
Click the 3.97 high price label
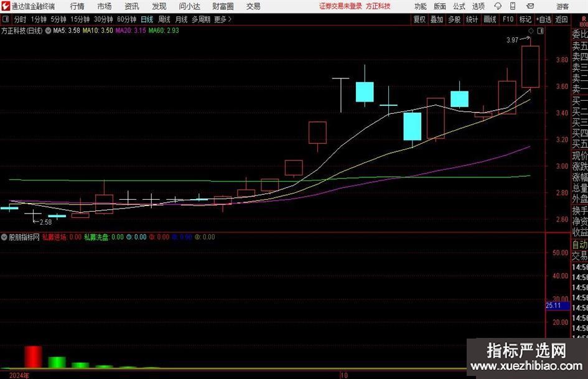click(512, 40)
